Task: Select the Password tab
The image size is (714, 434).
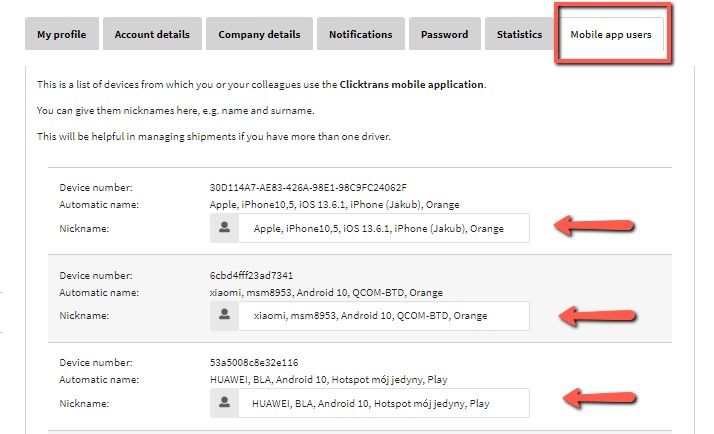Action: 444,35
